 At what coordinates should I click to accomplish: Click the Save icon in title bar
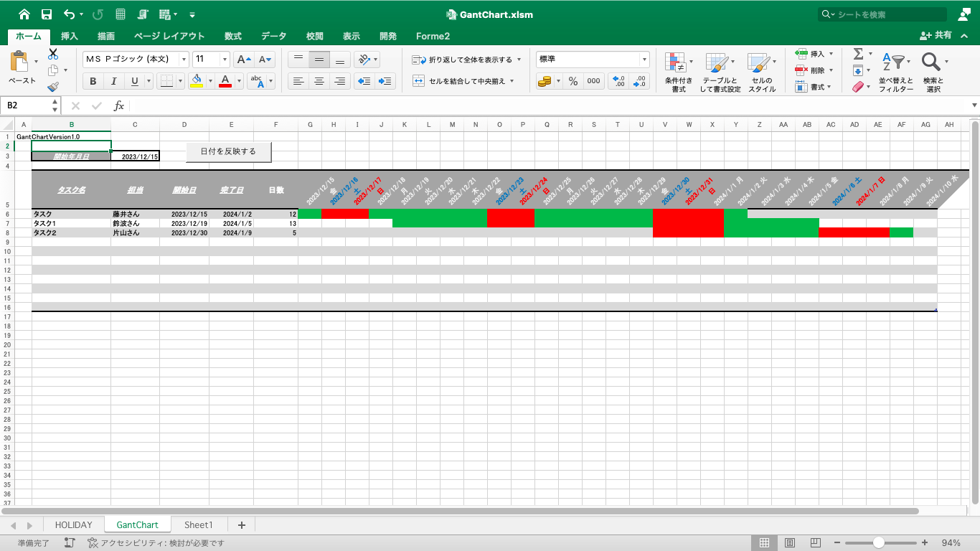(47, 14)
